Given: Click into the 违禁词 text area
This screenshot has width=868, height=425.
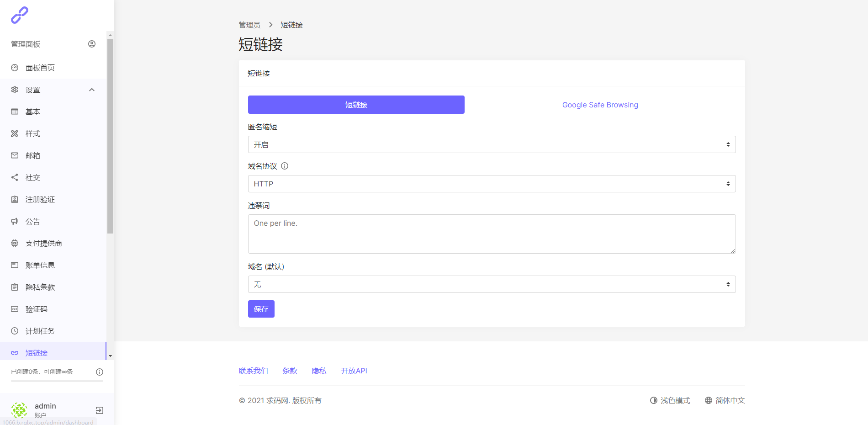Looking at the screenshot, I should [x=492, y=234].
